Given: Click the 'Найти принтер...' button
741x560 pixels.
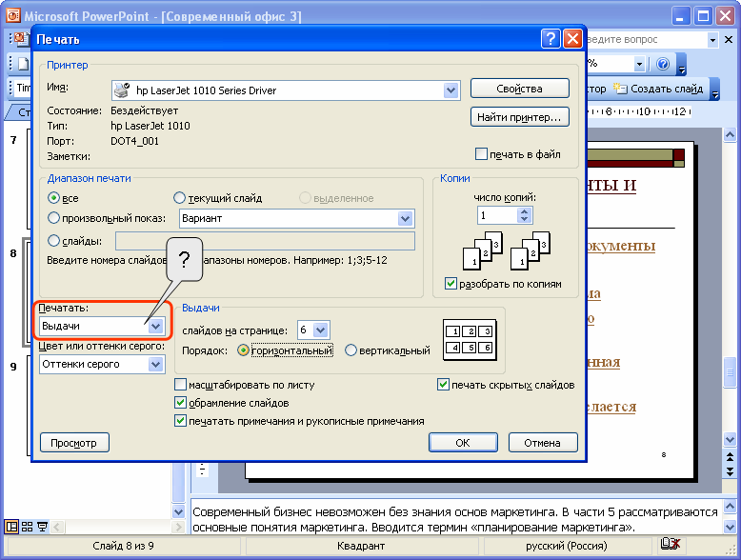Looking at the screenshot, I should (x=519, y=117).
